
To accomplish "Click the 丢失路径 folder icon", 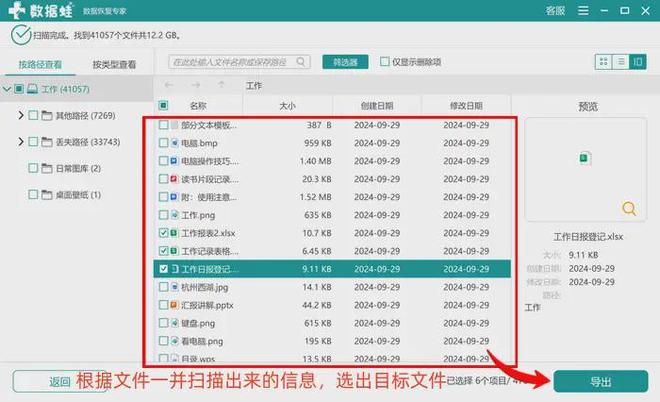I will pos(47,142).
